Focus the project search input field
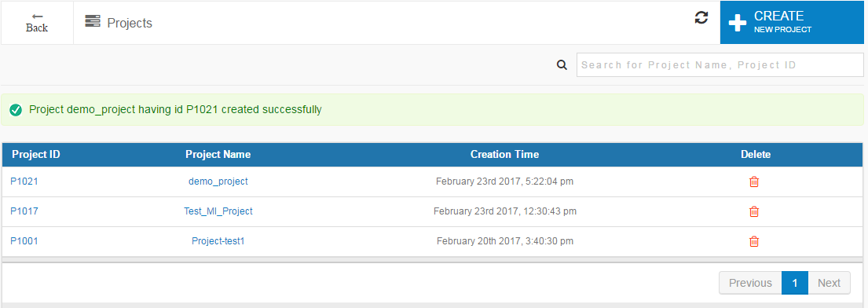This screenshot has width=868, height=308. click(720, 64)
